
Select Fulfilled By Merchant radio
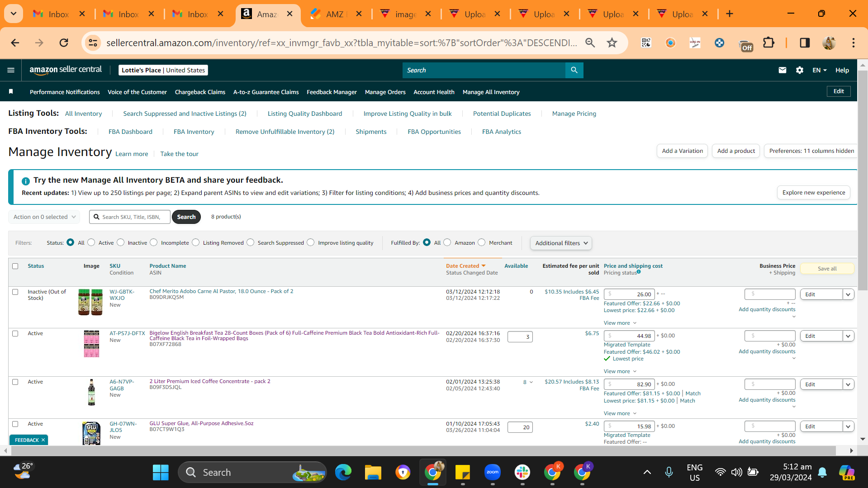[482, 242]
